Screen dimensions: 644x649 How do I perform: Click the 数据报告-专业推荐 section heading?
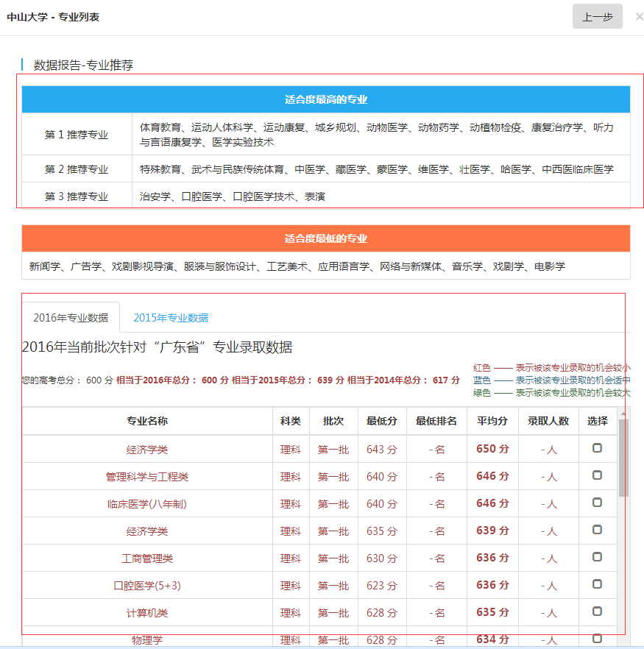83,65
